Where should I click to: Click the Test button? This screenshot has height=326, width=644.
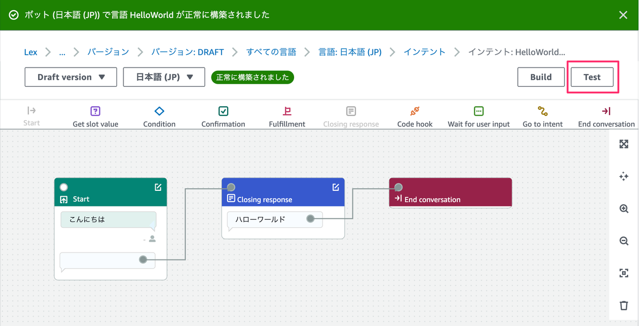pyautogui.click(x=592, y=77)
